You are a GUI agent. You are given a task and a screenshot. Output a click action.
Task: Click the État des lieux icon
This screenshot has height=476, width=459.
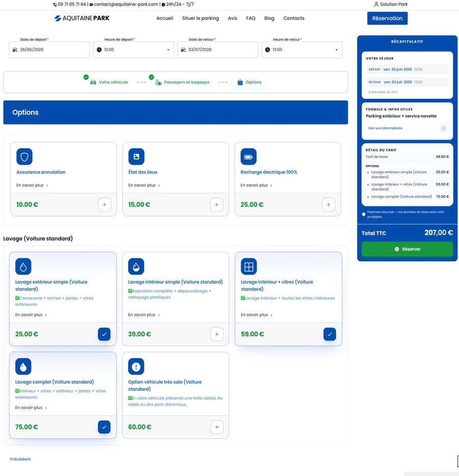click(136, 156)
